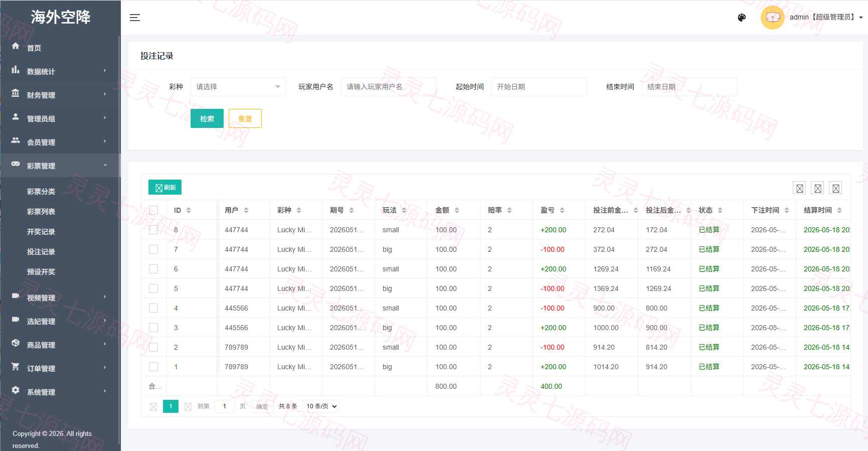Collapse the 彩票管理 sidebar menu
This screenshot has width=868, height=451.
(x=60, y=166)
